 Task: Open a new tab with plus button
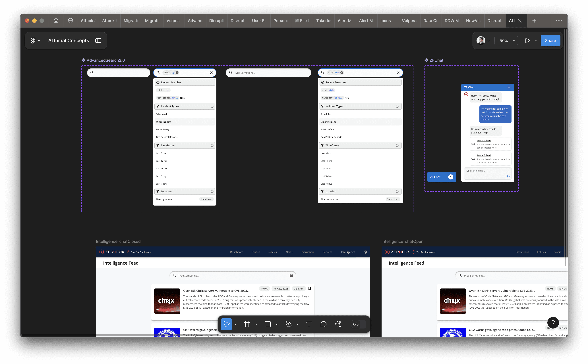[534, 21]
